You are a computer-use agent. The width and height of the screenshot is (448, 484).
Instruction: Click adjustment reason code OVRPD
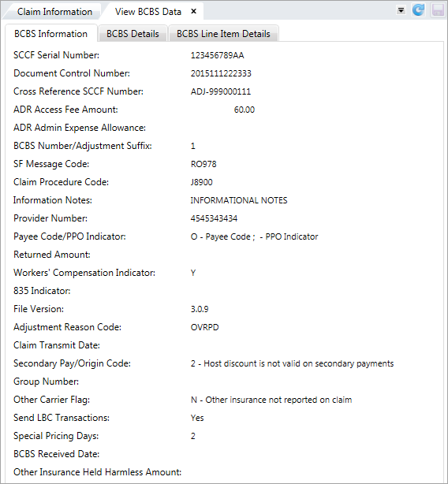(x=204, y=327)
